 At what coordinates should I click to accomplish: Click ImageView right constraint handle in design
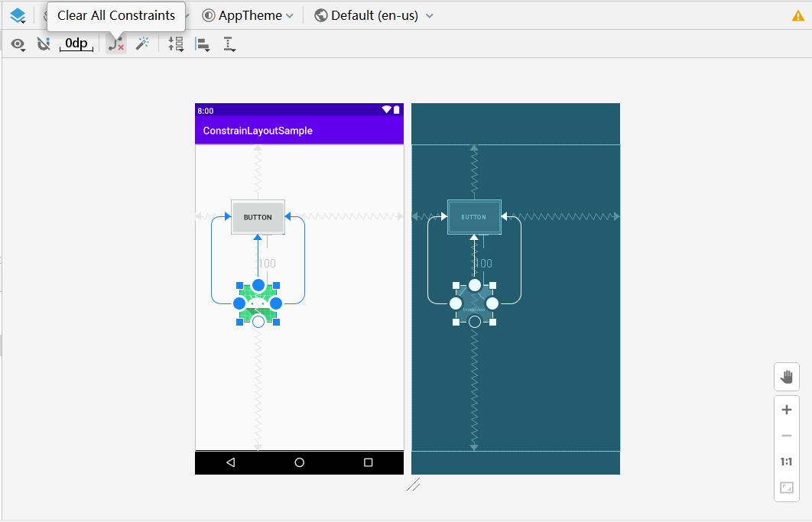[x=276, y=303]
